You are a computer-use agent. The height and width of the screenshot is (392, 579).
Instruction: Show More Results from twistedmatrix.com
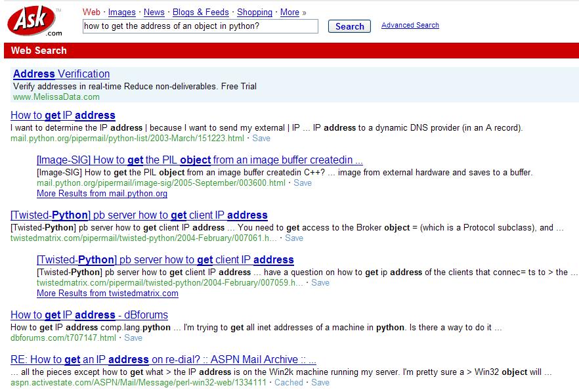point(108,294)
